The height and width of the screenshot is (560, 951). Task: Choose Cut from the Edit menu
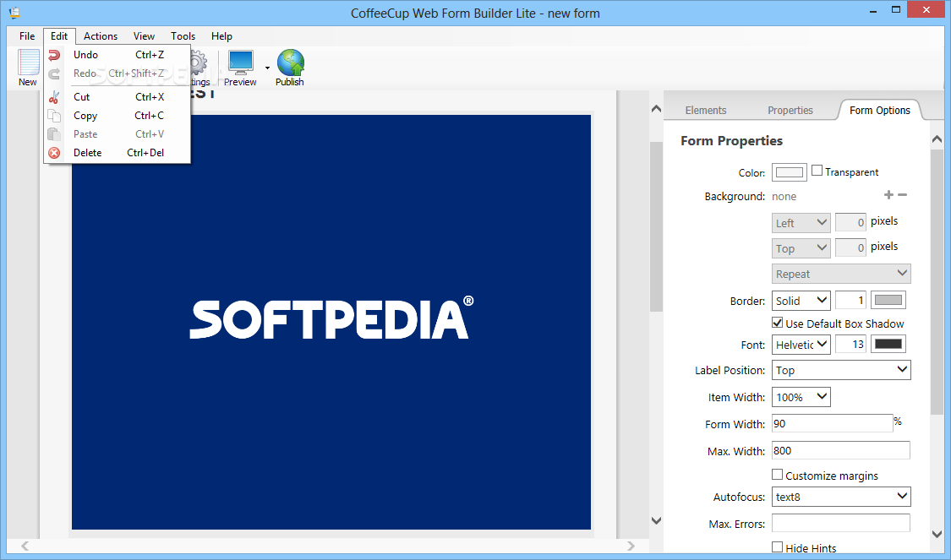point(118,97)
